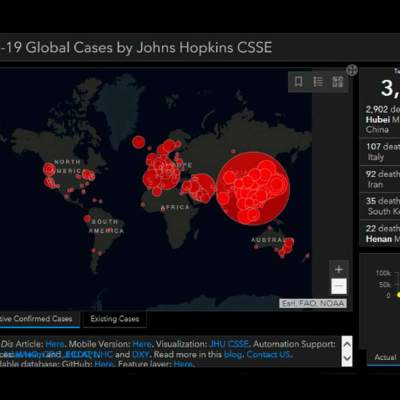Open the Article 'Here' link

tap(55, 344)
